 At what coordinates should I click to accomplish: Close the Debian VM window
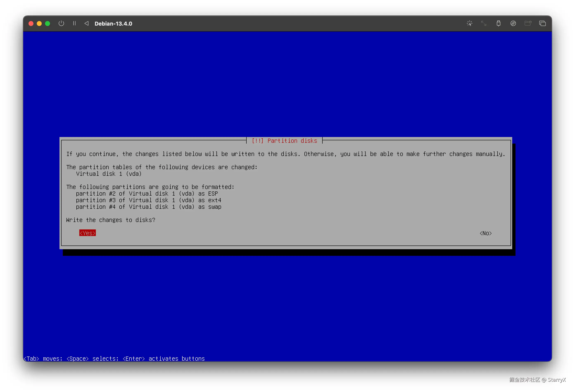[x=31, y=24]
